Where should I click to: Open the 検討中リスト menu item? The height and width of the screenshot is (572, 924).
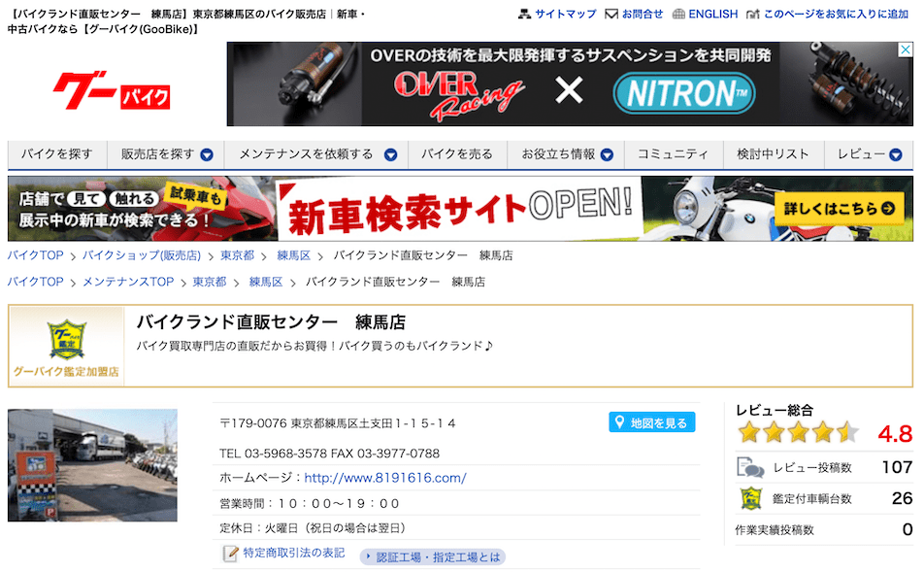[x=773, y=154]
